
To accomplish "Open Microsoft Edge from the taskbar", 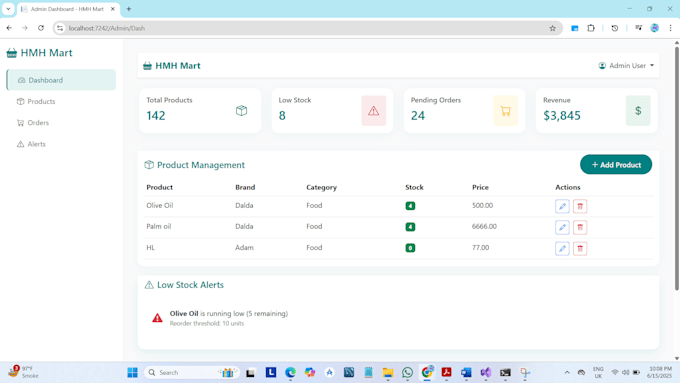I will 290,373.
